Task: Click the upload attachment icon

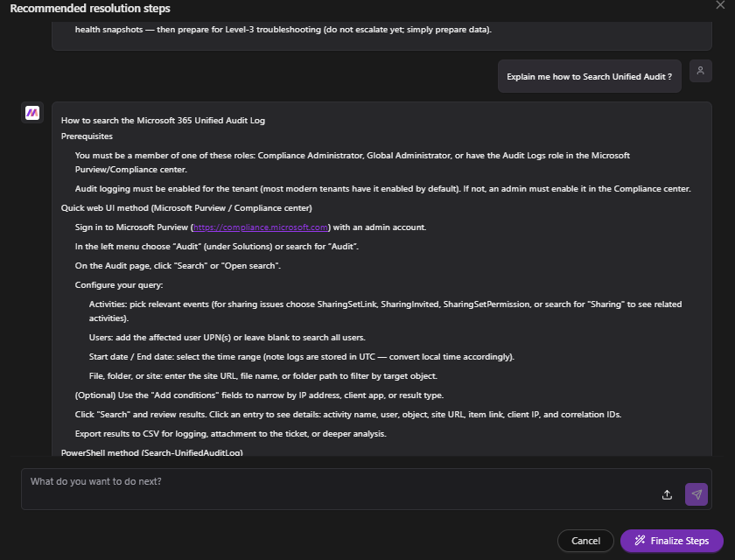Action: pos(667,494)
